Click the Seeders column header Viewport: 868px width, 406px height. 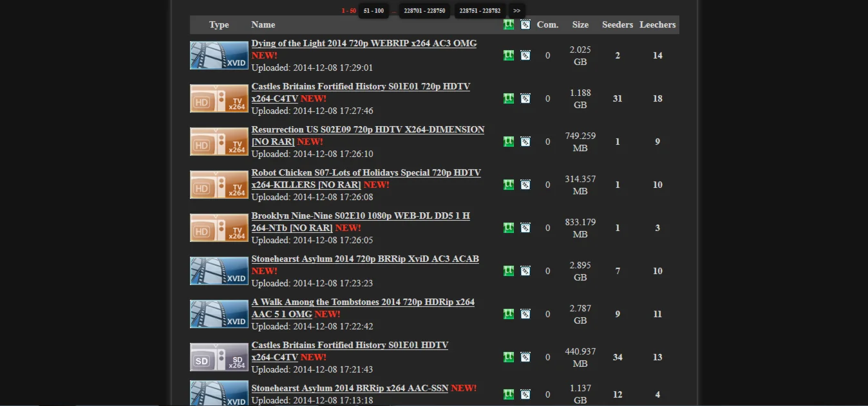618,24
